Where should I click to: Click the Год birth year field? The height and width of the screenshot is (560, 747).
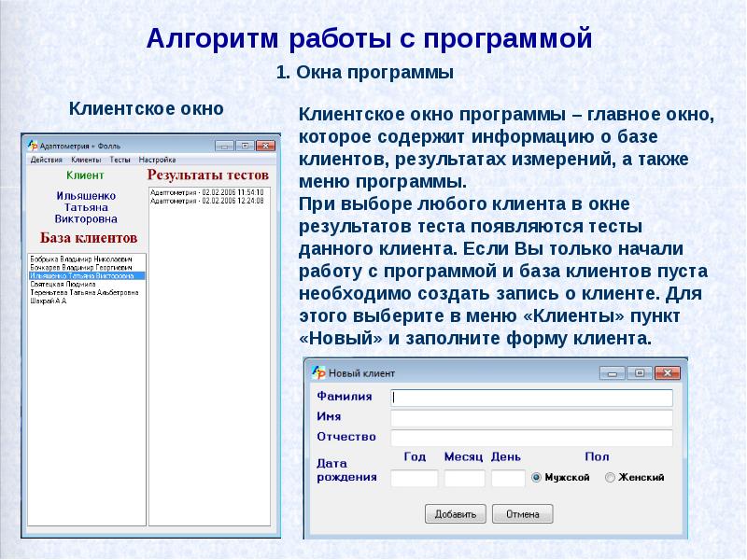click(x=414, y=478)
